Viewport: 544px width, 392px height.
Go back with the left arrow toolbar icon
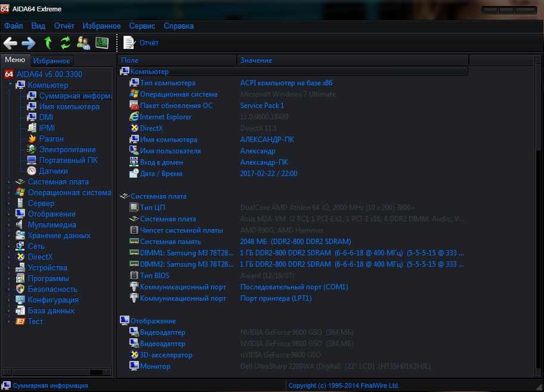(10, 43)
